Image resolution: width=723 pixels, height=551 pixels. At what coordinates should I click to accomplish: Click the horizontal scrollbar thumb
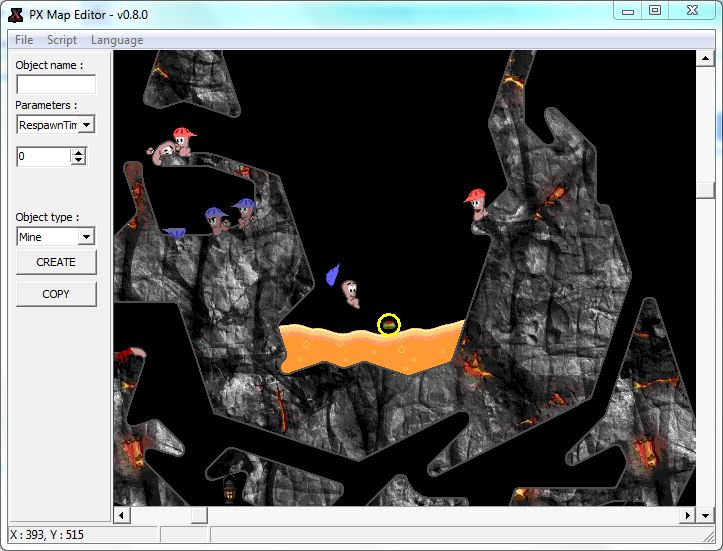(199, 515)
